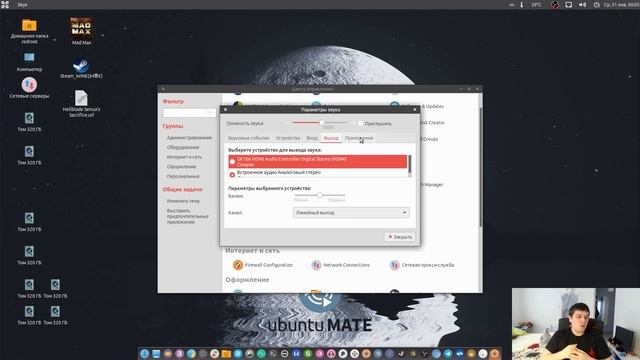
Task: Click Интернет и сеть group in sidebar
Action: click(x=184, y=157)
